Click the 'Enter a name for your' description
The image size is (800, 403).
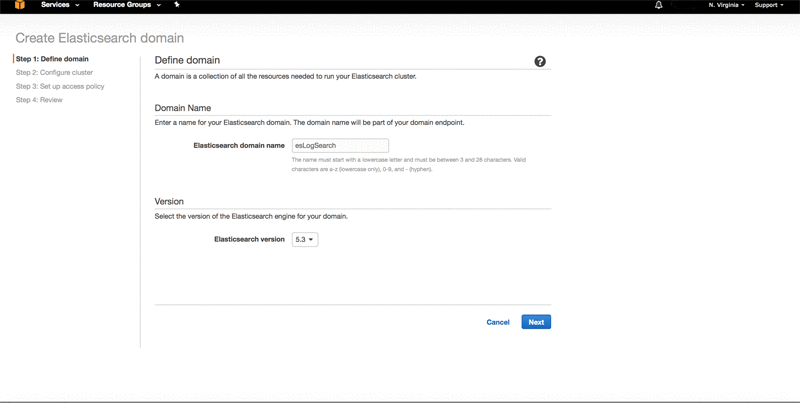click(x=309, y=122)
